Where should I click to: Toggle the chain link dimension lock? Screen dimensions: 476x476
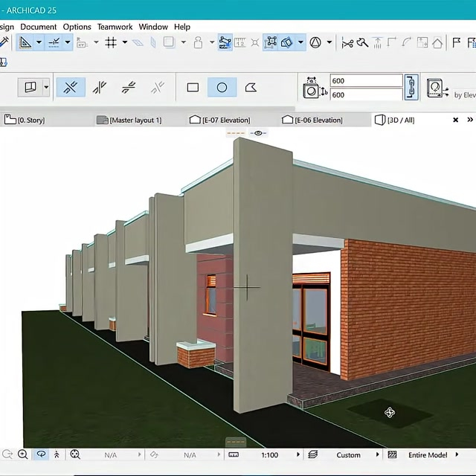pyautogui.click(x=411, y=87)
